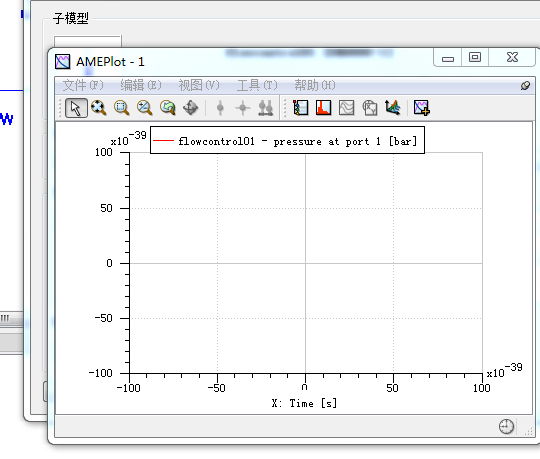Click the flowcontrol01 pressure legend entry
The image size is (540, 459).
[x=287, y=140]
